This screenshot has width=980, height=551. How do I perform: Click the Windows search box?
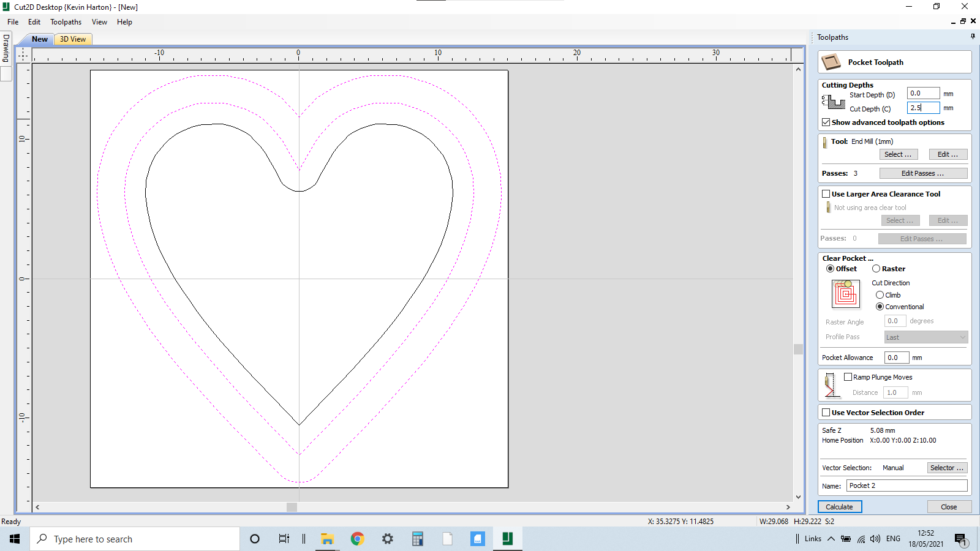(135, 539)
